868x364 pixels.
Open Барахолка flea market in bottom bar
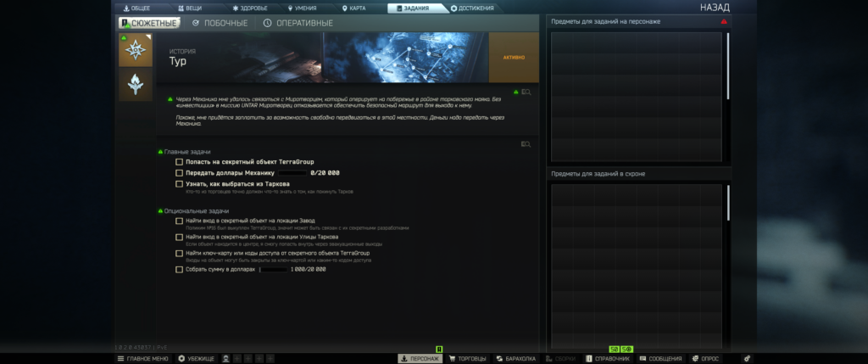(x=516, y=359)
